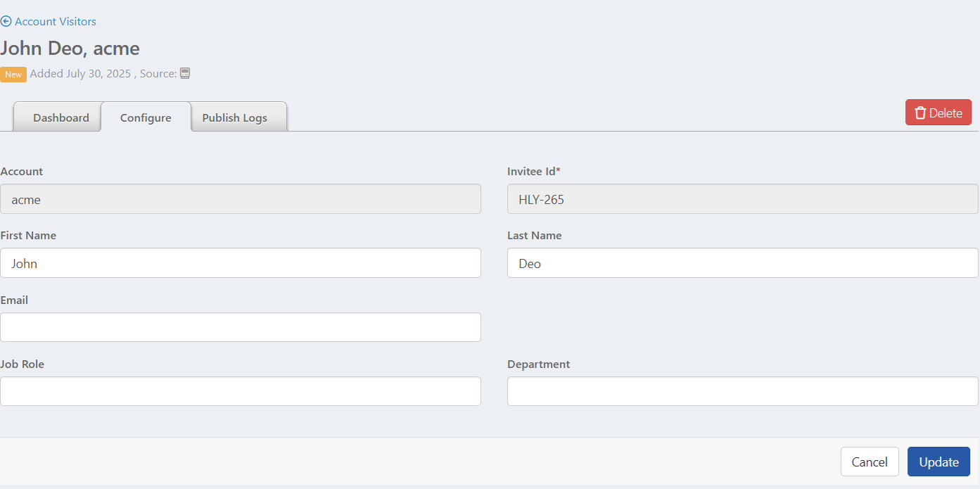Screen dimensions: 980x489
Task: Click the 'Department' label
Action: click(x=539, y=364)
